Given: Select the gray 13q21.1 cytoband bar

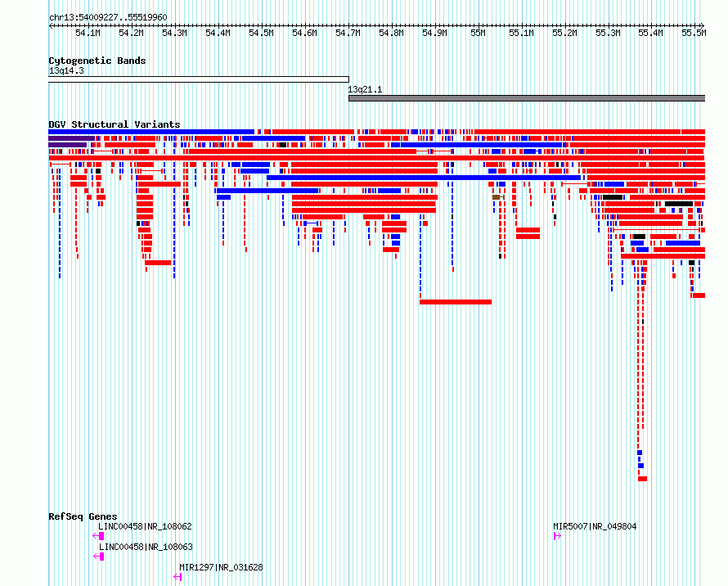Looking at the screenshot, I should tap(527, 98).
